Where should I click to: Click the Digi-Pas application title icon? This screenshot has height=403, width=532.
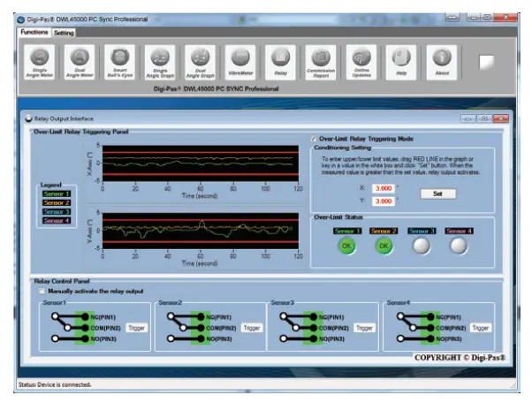20,19
